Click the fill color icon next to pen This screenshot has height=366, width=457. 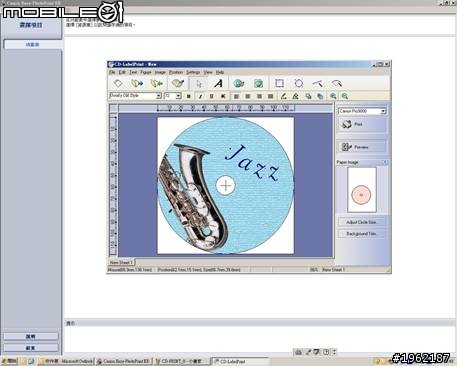295,96
